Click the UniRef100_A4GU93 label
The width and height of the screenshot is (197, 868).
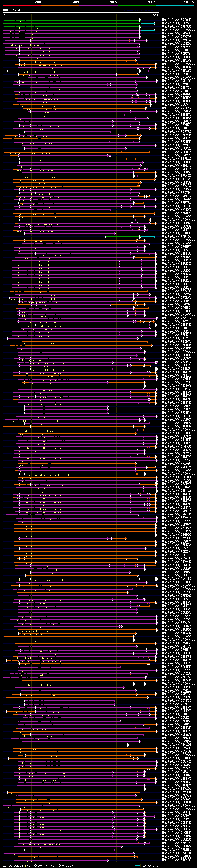point(177,94)
